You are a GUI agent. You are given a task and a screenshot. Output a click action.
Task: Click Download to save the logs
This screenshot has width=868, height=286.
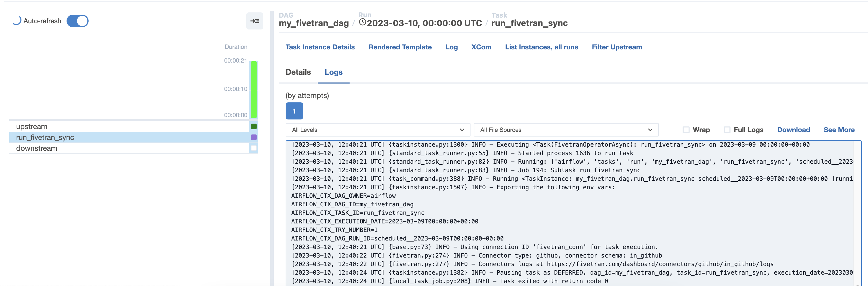tap(793, 130)
